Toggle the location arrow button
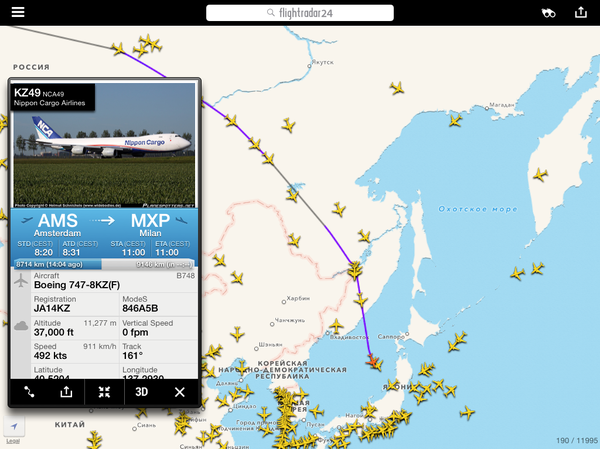 point(14,426)
